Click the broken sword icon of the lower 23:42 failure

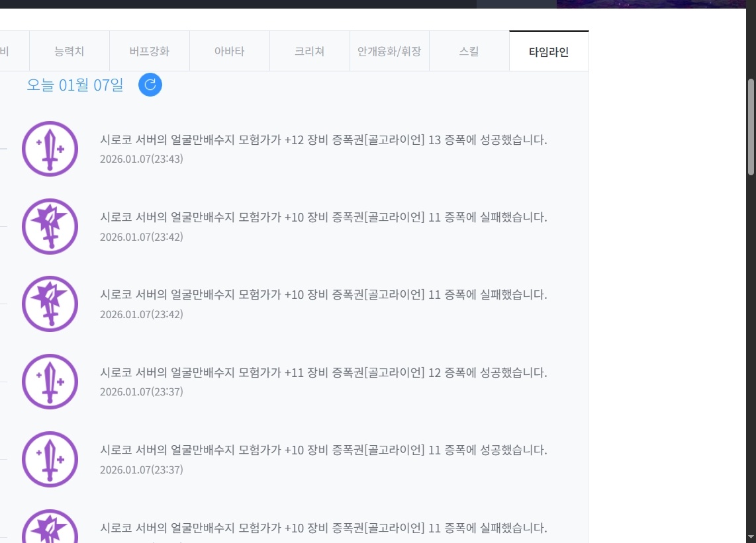pyautogui.click(x=50, y=304)
